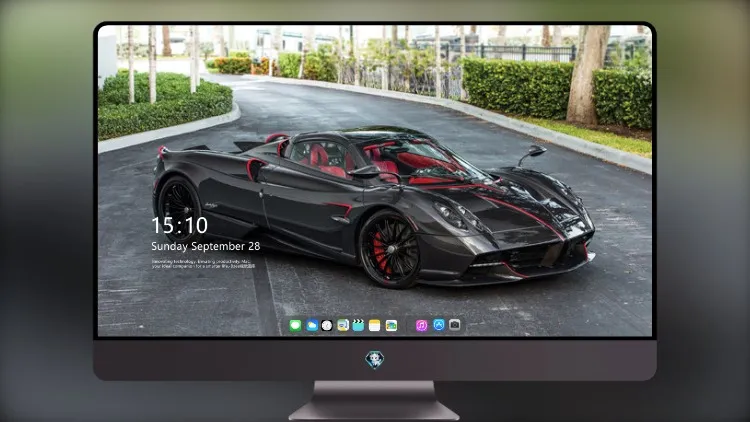Launch the teal clapperboard video app
This screenshot has height=422, width=750.
358,325
